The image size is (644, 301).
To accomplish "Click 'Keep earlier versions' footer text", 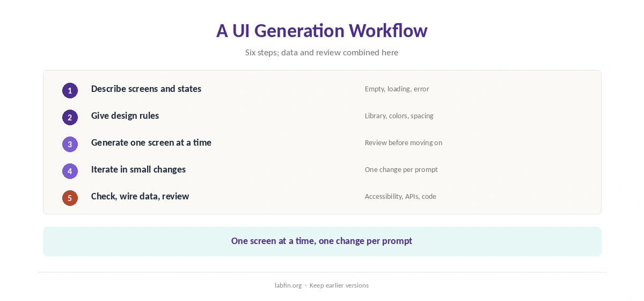I will 339,285.
